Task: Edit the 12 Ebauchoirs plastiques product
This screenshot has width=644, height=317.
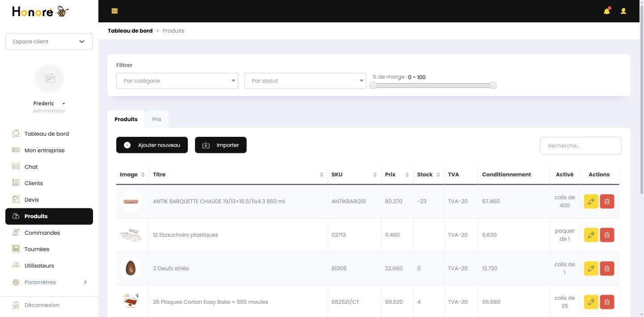Action: point(591,235)
